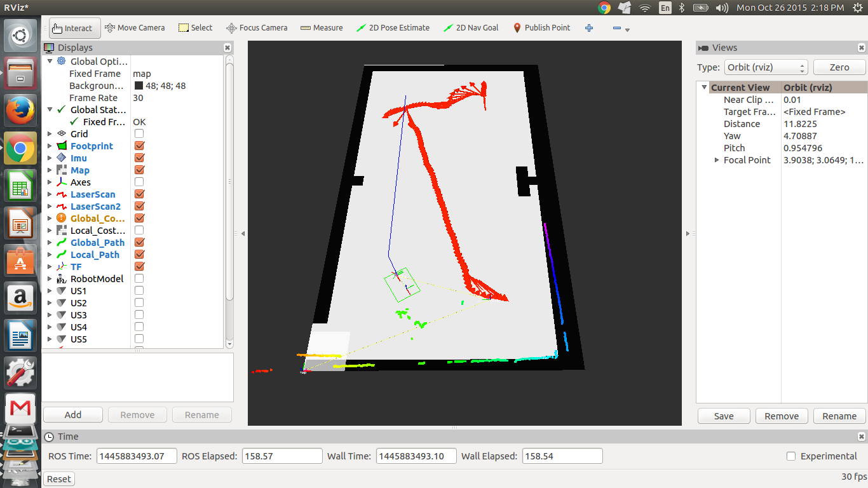Click Rename in the Views panel
The width and height of the screenshot is (868, 488).
pyautogui.click(x=839, y=416)
